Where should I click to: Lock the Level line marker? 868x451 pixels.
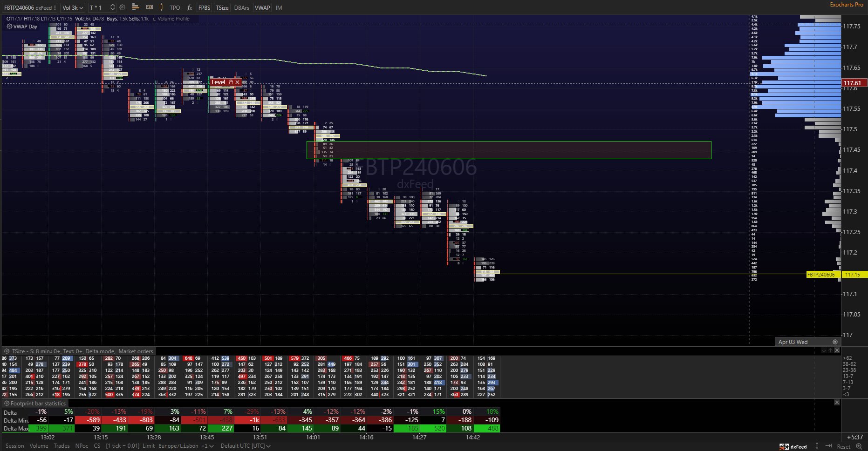tap(231, 82)
